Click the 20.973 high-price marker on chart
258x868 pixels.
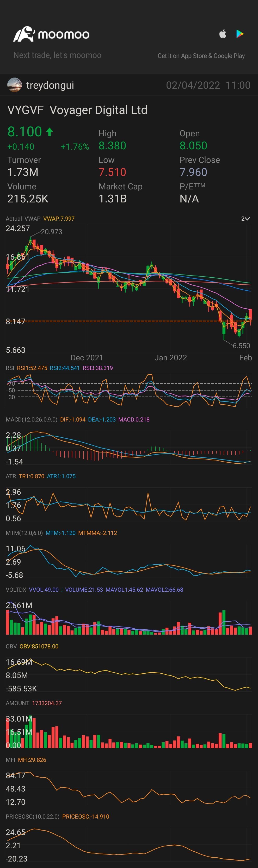click(x=51, y=232)
